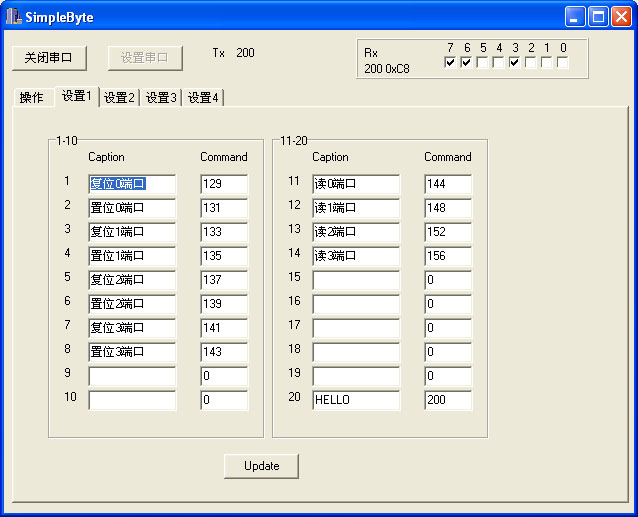Viewport: 638px width, 517px height.
Task: Click caption field 8 置位3端口
Action: (132, 352)
